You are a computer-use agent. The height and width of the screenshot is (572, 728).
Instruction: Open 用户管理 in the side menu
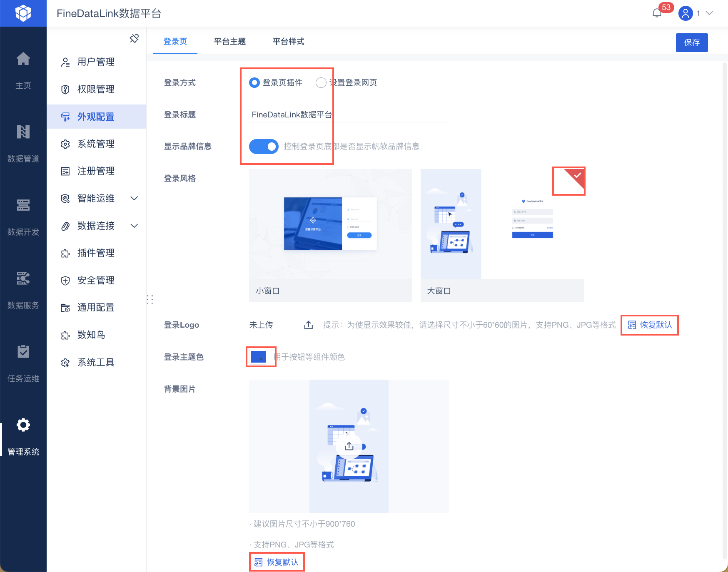(x=96, y=62)
